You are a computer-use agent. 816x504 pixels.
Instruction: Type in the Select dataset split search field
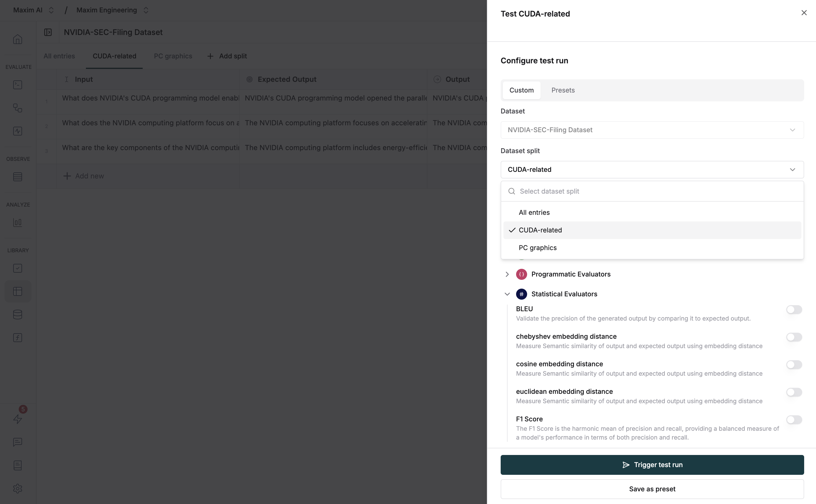tap(652, 191)
